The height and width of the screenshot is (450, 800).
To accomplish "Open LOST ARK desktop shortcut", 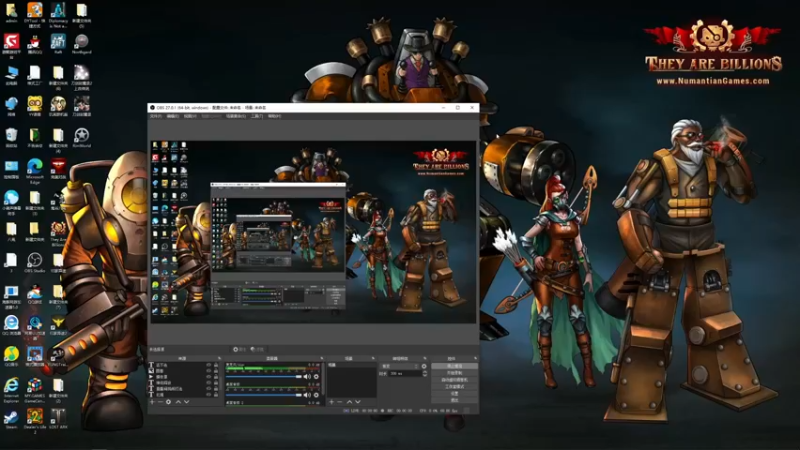I will pyautogui.click(x=58, y=419).
